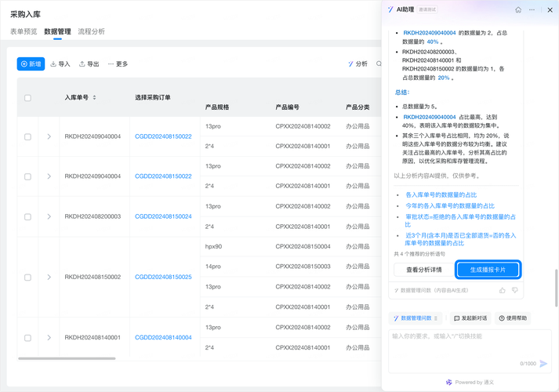Switch to the 表单预览 tab
Viewport: 559px width, 392px height.
(x=24, y=32)
